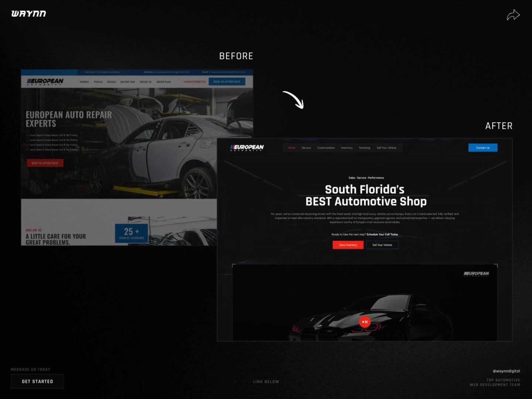
Task: Click the red play/pause button on the car video
Action: click(x=365, y=322)
